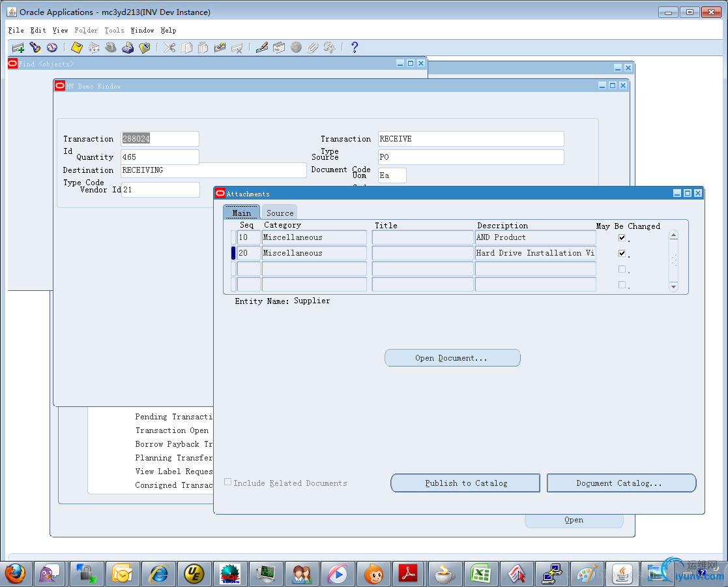Open Attachments via the paperclip icon
This screenshot has width=728, height=587.
pyautogui.click(x=312, y=48)
